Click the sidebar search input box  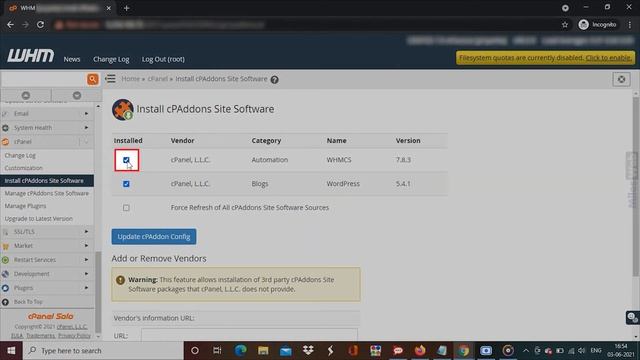43,79
